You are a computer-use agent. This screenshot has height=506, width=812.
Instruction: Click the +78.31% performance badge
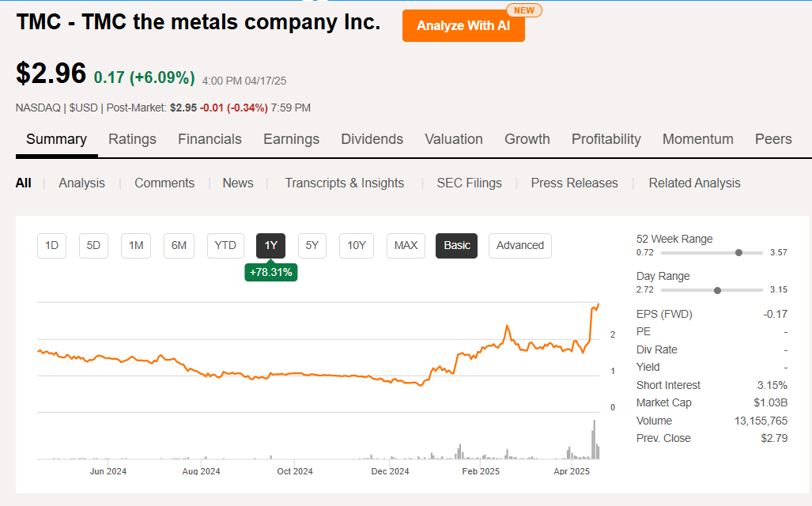pyautogui.click(x=271, y=271)
